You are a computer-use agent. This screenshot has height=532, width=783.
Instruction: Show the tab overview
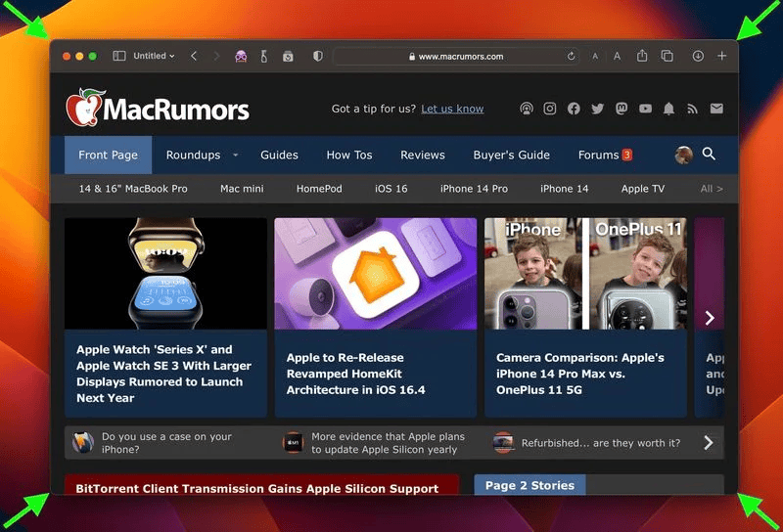667,57
